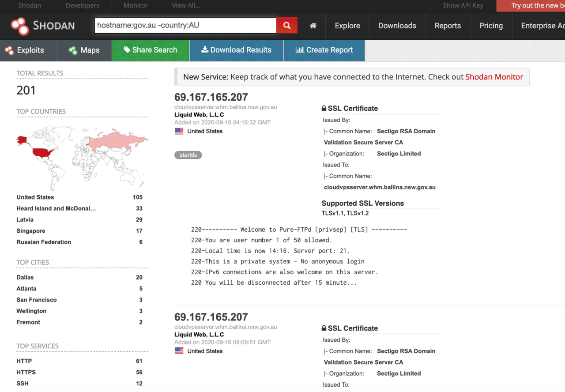Viewport: 565px width, 392px height.
Task: Click the red search magnifier button
Action: tap(287, 26)
